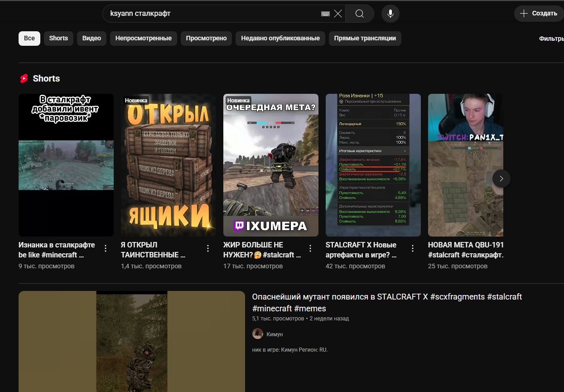The width and height of the screenshot is (564, 392).
Task: Open the title ЖИР БОЛЬШЕ НЕ НУЖЕН
Action: [262, 250]
